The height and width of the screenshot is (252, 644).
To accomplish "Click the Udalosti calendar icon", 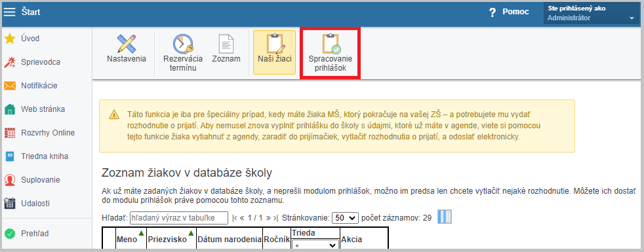I will click(10, 204).
